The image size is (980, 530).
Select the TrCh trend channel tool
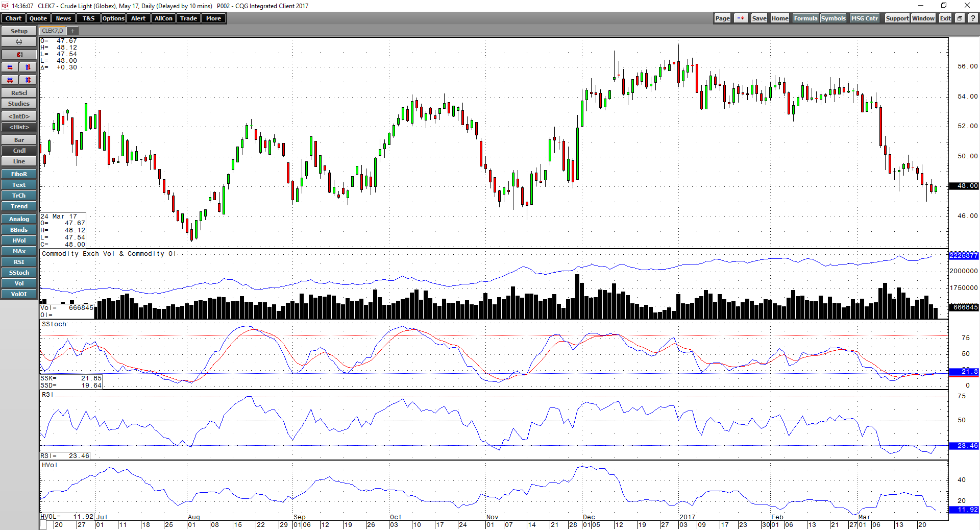(x=19, y=196)
